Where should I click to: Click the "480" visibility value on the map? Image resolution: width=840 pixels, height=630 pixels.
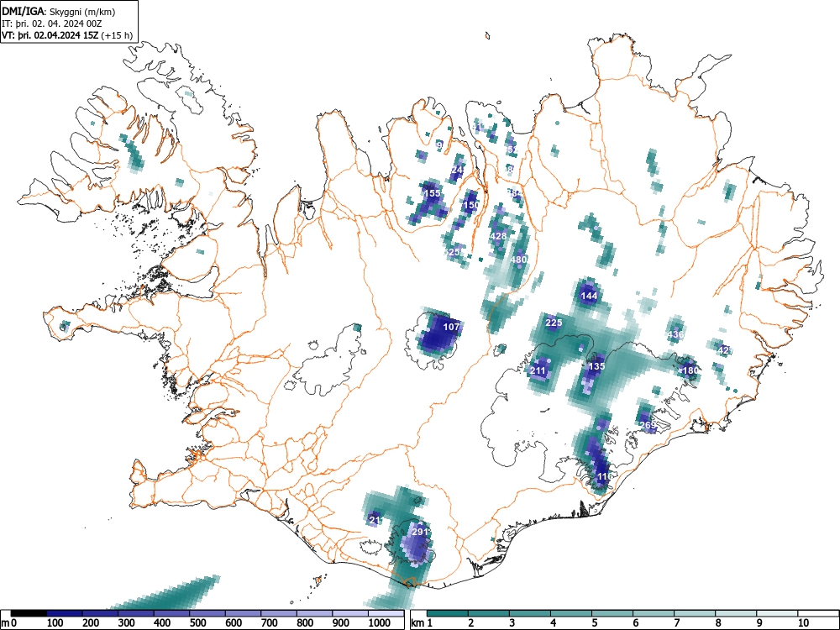click(519, 260)
